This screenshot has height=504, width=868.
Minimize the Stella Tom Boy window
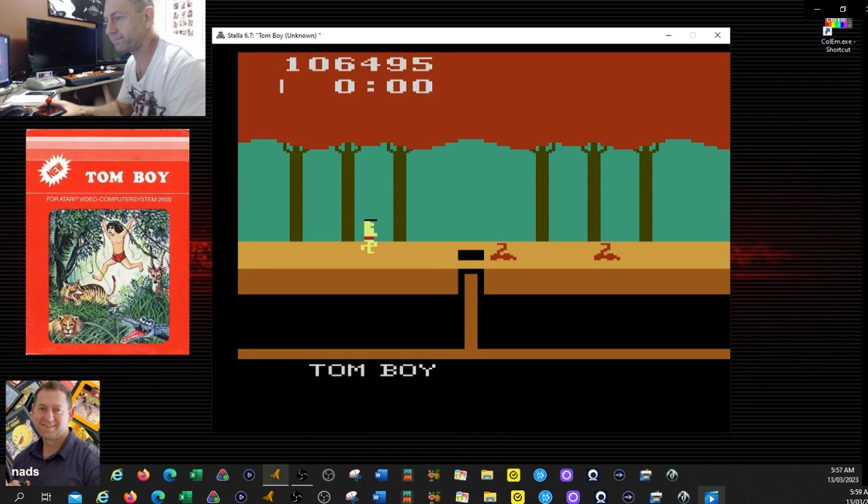(669, 35)
